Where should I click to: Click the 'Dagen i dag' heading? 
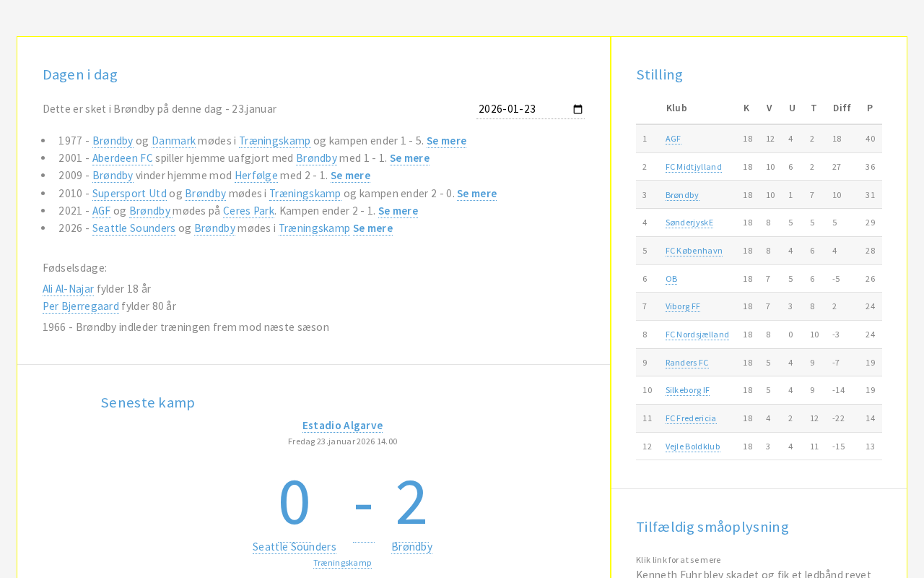point(80,74)
